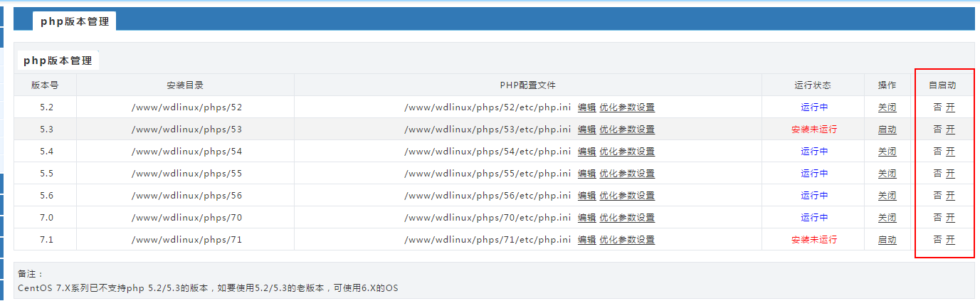Select path /www/wdlinux/phps/56

(186, 196)
